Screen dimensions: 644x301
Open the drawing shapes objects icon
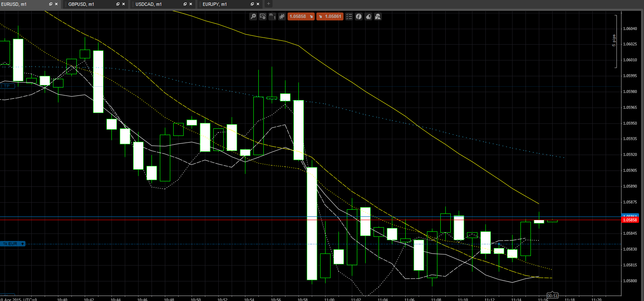pos(378,17)
